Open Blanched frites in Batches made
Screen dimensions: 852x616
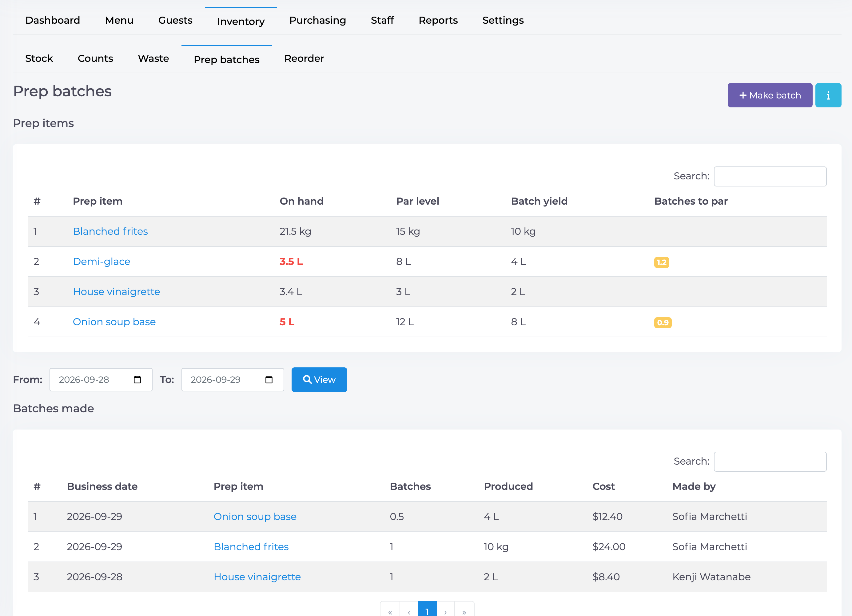pos(251,546)
